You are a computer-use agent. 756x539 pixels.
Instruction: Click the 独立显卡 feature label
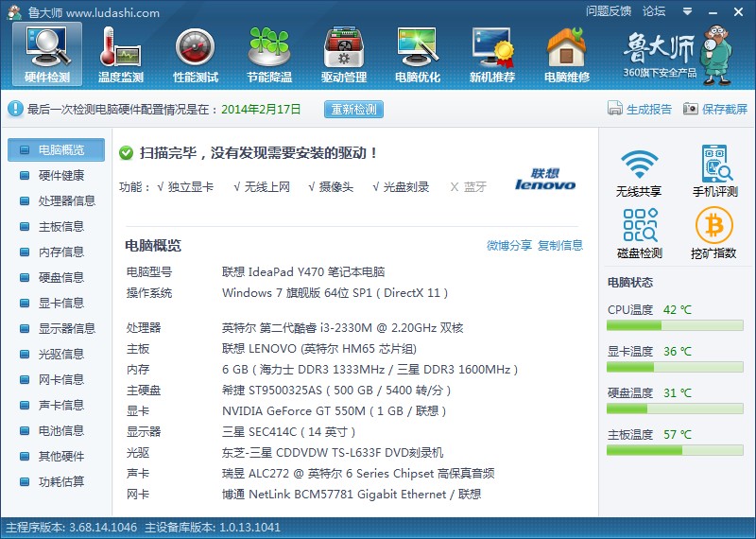[191, 187]
